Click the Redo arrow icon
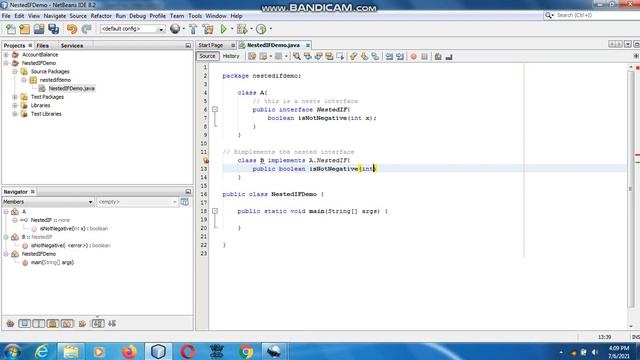640x360 pixels. (x=86, y=29)
